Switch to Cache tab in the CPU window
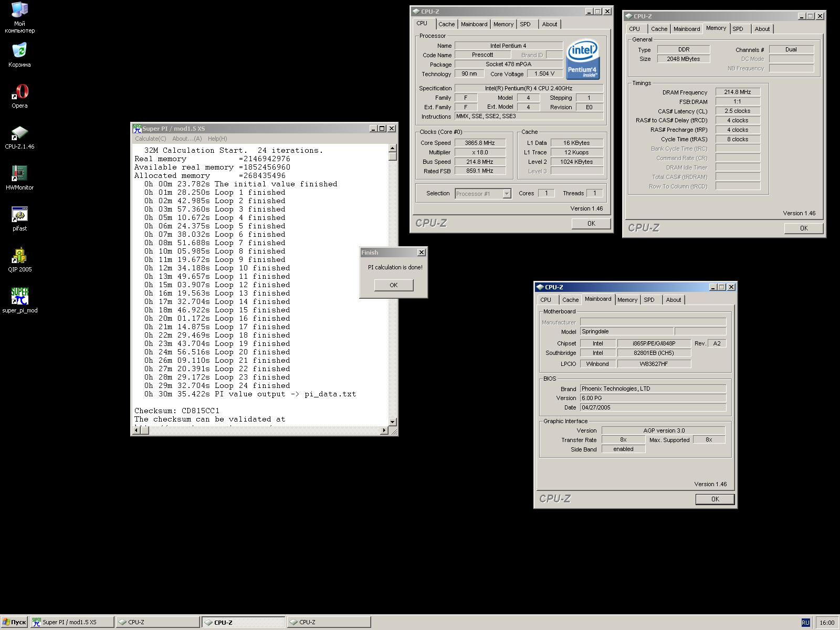This screenshot has height=630, width=840. click(x=446, y=24)
